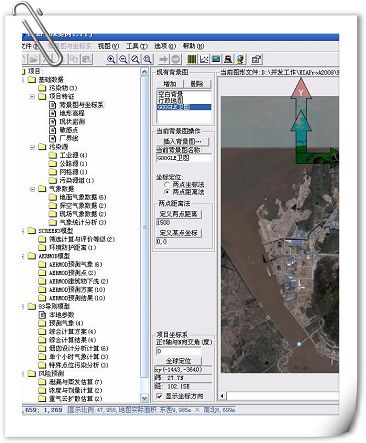Collapse the 项目特征 tree node

point(32,96)
